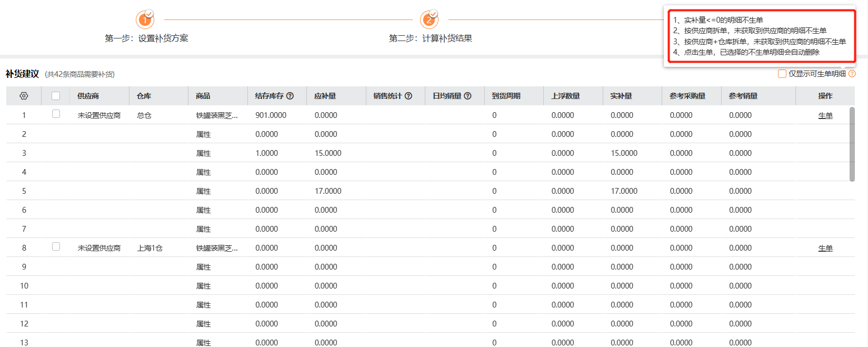
Task: Click 实补量 cell showing 17.0000 in row 5
Action: coord(624,191)
